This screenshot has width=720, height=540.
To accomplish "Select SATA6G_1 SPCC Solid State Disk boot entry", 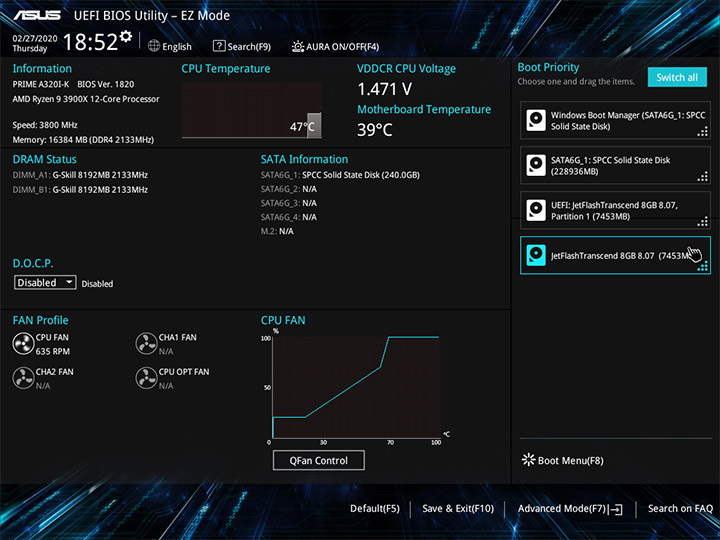I will pos(615,165).
